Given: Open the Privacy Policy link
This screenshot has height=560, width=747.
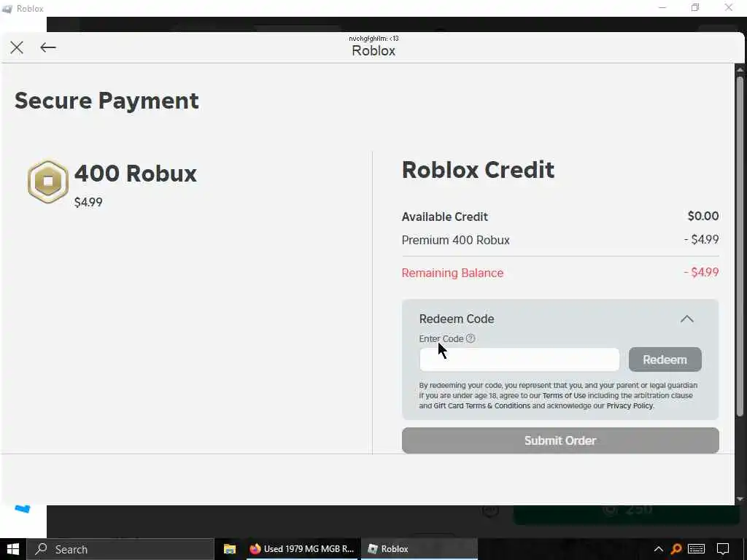Looking at the screenshot, I should tap(630, 405).
